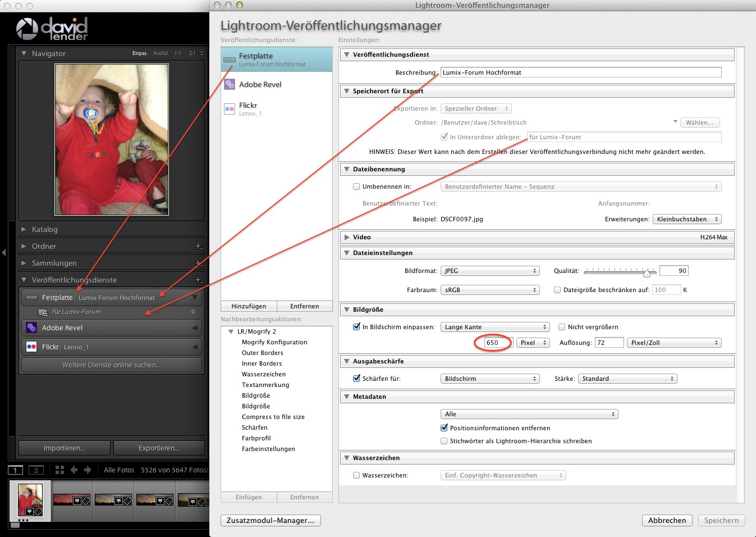Expand the collapsed Video section
Image resolution: width=756 pixels, height=537 pixels.
pyautogui.click(x=347, y=237)
